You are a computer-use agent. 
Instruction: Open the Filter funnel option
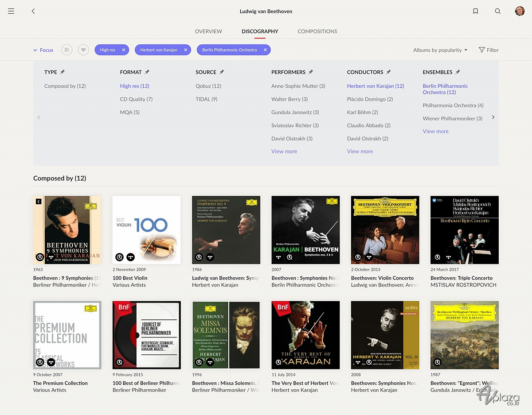[489, 50]
